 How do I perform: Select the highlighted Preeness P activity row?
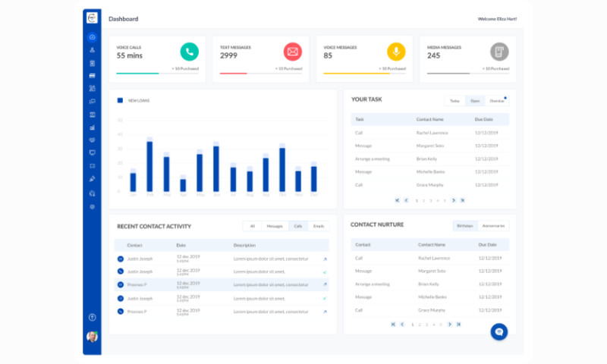pyautogui.click(x=222, y=284)
